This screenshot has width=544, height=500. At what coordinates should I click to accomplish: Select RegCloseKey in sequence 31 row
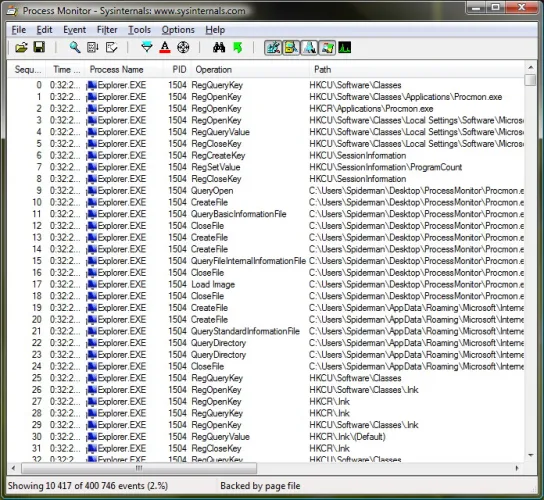tap(216, 449)
